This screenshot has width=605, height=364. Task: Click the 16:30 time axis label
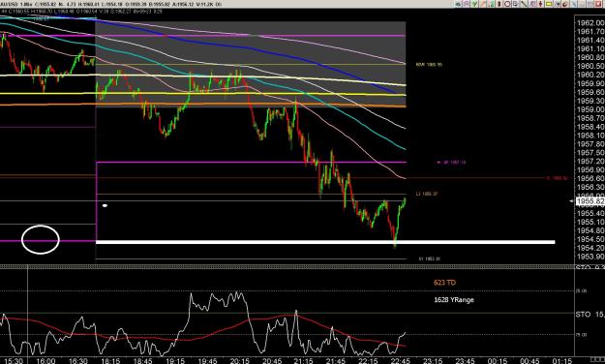click(77, 360)
